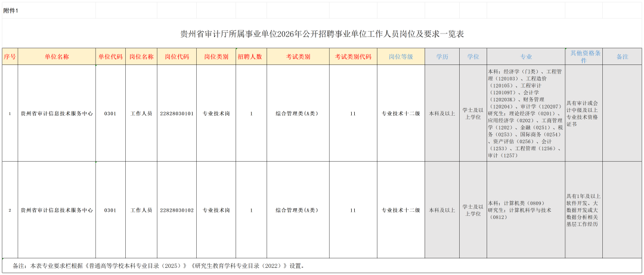Select 贵州省审计信息技术服务中心 in the 22828030102 row
644x275 pixels.
point(57,210)
